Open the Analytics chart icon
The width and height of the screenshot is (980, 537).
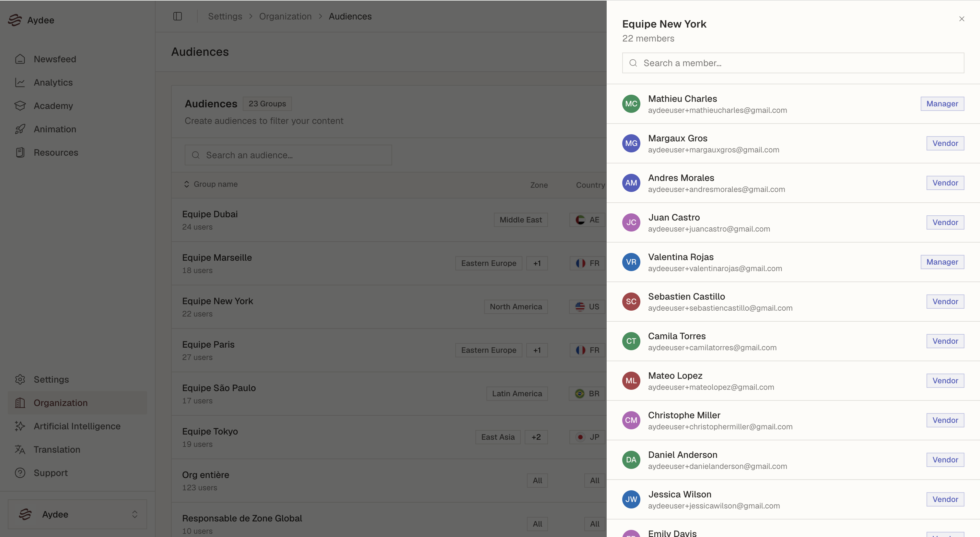[20, 82]
